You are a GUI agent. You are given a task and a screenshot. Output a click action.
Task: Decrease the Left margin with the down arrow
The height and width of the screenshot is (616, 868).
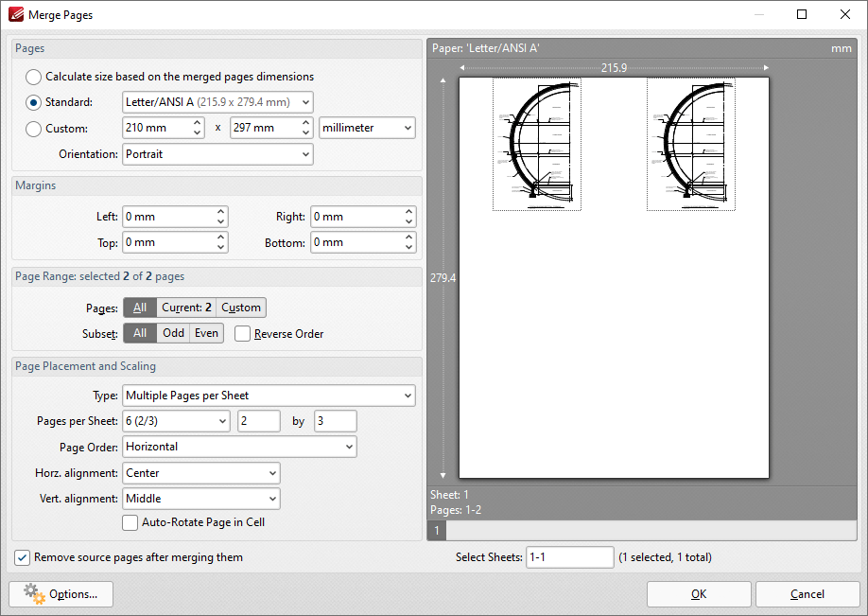221,222
